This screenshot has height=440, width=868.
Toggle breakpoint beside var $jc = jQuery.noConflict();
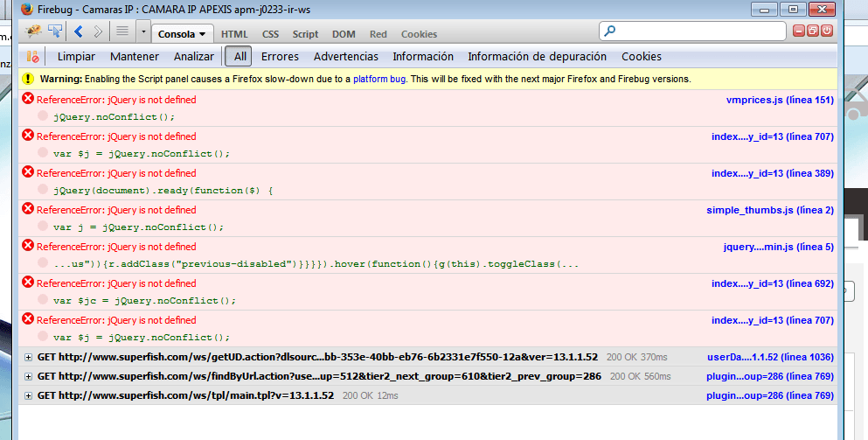pyautogui.click(x=43, y=299)
